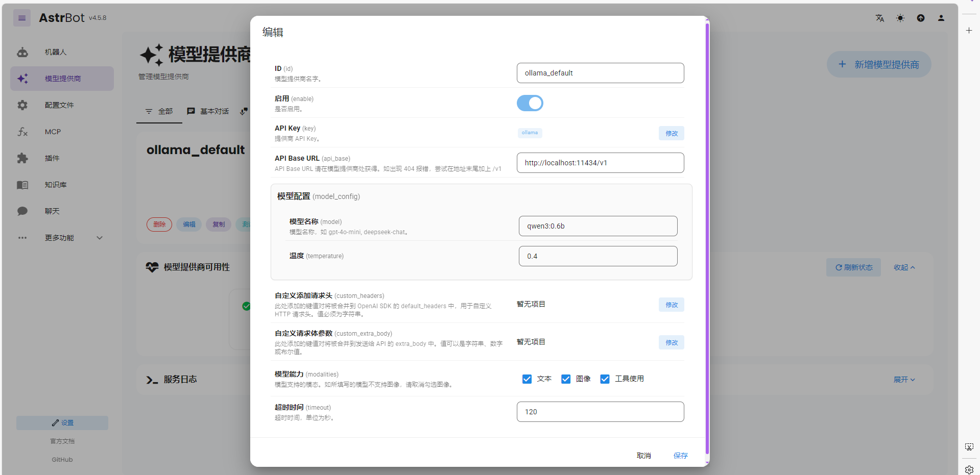Collapse availability panel with 收起
Image resolution: width=980 pixels, height=475 pixels.
tap(903, 267)
